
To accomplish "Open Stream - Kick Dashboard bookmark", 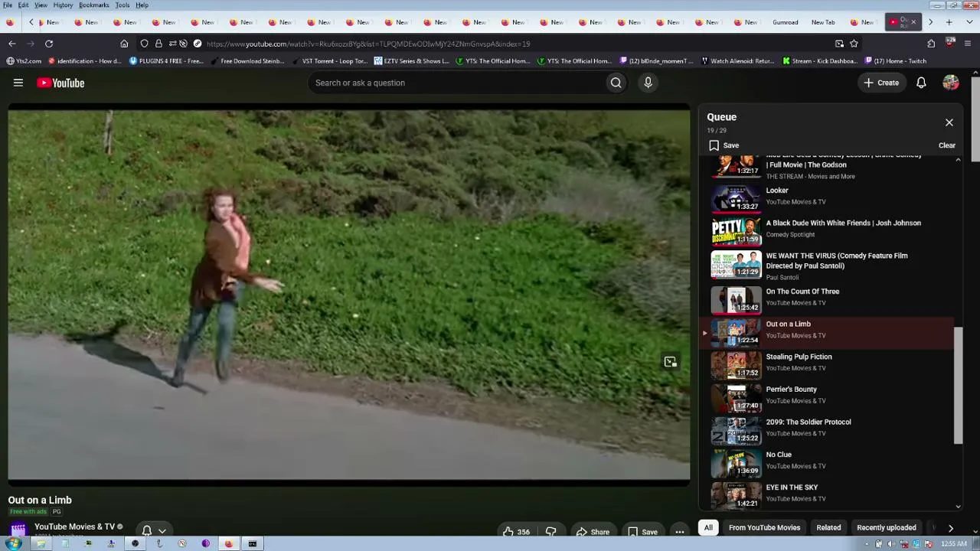I will click(x=819, y=61).
